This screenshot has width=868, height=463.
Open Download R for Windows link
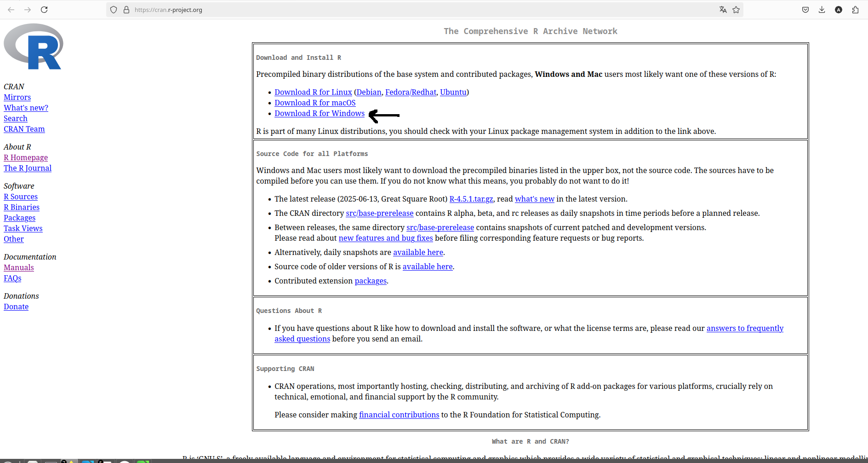pos(319,114)
